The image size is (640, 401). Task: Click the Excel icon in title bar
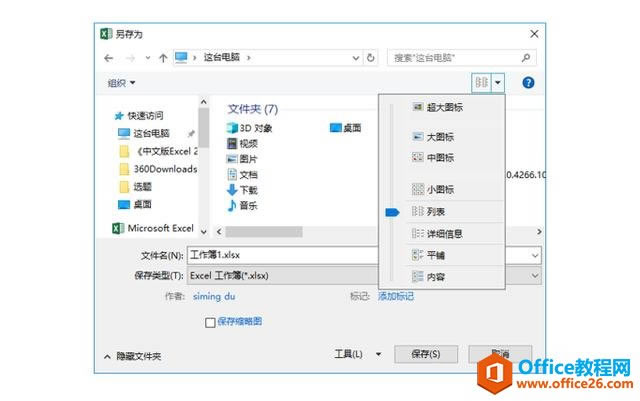(106, 33)
